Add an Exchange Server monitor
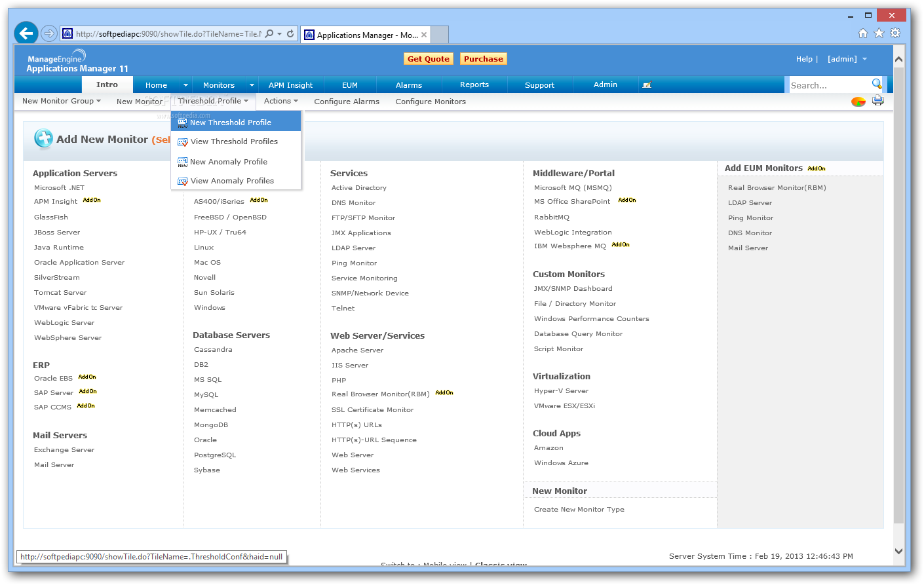Image resolution: width=924 pixels, height=585 pixels. tap(64, 450)
